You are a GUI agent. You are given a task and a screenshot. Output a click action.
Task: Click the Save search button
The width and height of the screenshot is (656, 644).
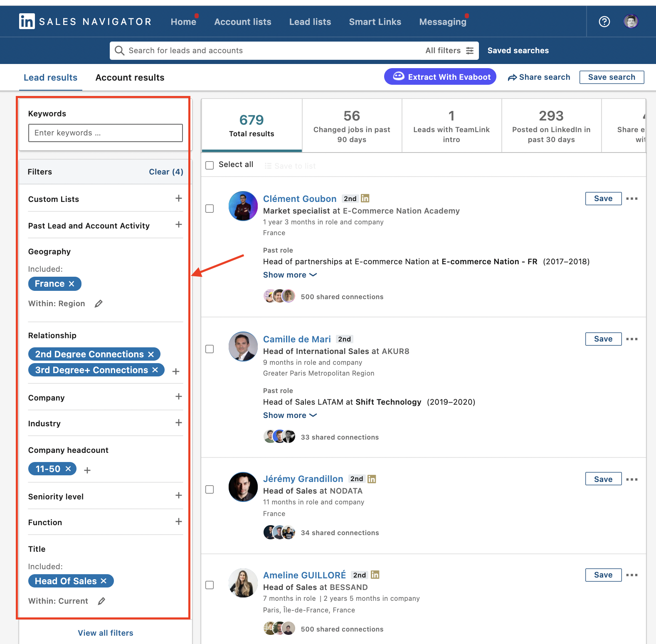[x=612, y=77]
